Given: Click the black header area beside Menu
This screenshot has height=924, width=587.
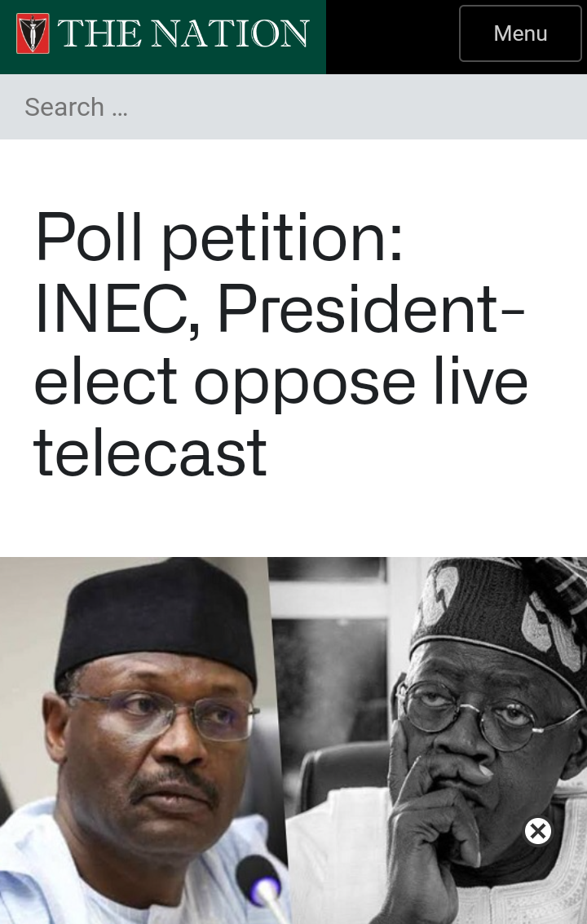Looking at the screenshot, I should pos(392,38).
